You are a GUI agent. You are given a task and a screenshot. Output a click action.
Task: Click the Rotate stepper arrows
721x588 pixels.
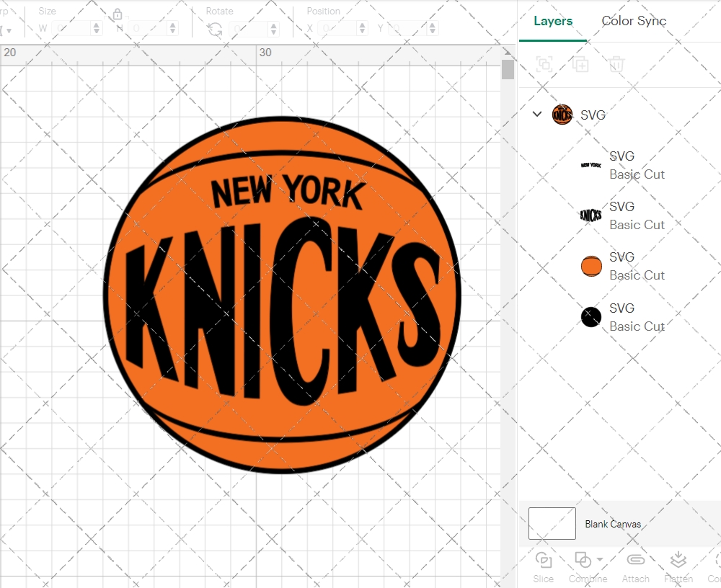coord(273,29)
